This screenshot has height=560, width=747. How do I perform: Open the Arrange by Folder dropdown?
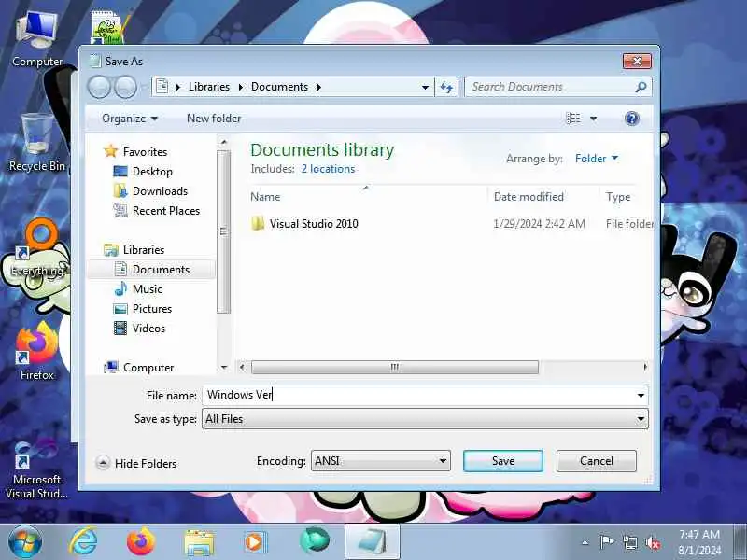(597, 158)
